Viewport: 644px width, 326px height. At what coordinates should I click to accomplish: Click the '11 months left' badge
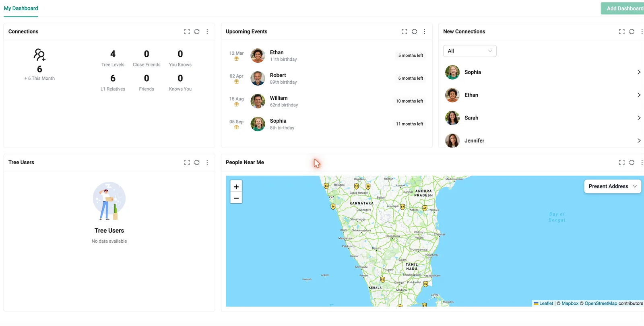click(409, 124)
